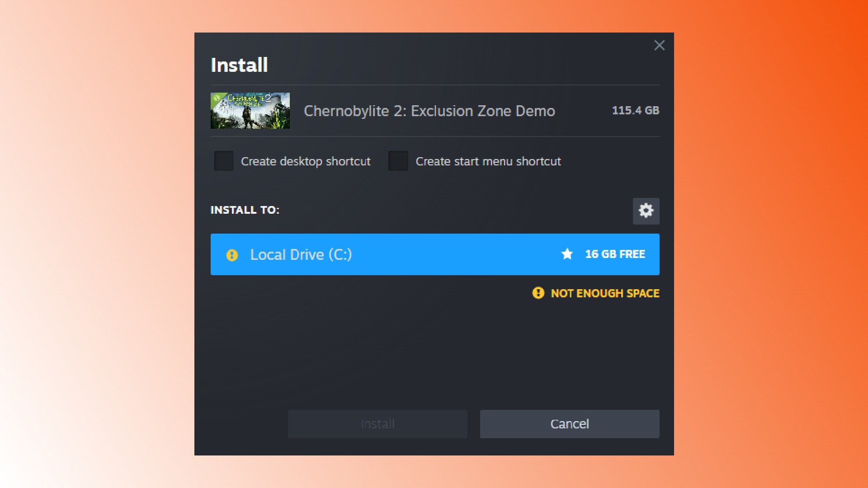Screen dimensions: 868x488
Task: Click the game thumbnail image
Action: coord(250,110)
